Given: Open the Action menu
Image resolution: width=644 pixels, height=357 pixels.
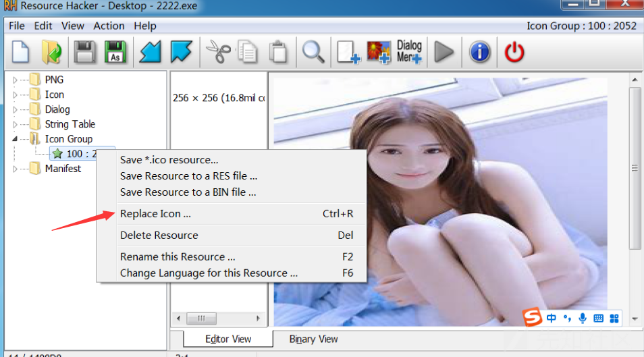Looking at the screenshot, I should (x=109, y=26).
